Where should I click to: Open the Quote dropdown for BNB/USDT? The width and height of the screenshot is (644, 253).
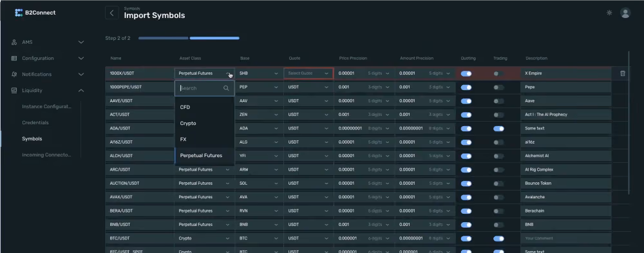308,225
